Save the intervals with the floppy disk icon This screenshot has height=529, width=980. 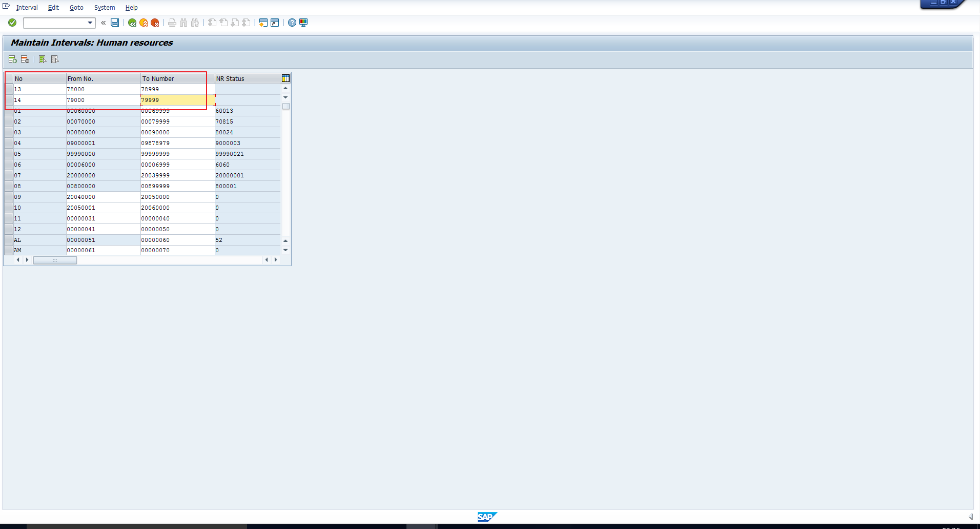pos(115,23)
